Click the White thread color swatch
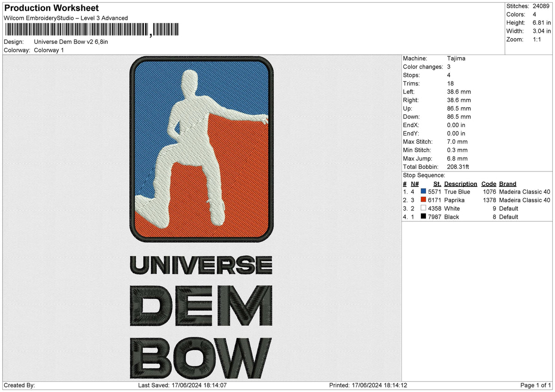This screenshot has width=555, height=392. [423, 208]
